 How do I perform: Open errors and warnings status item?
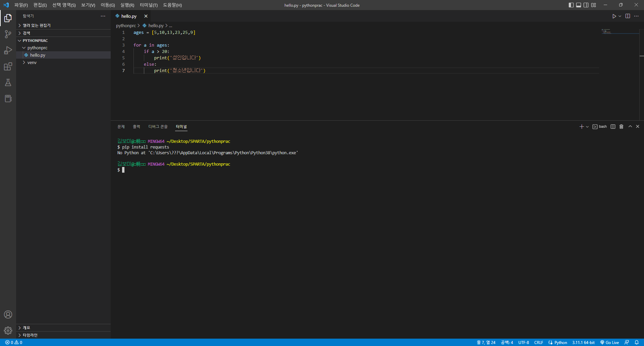point(14,342)
